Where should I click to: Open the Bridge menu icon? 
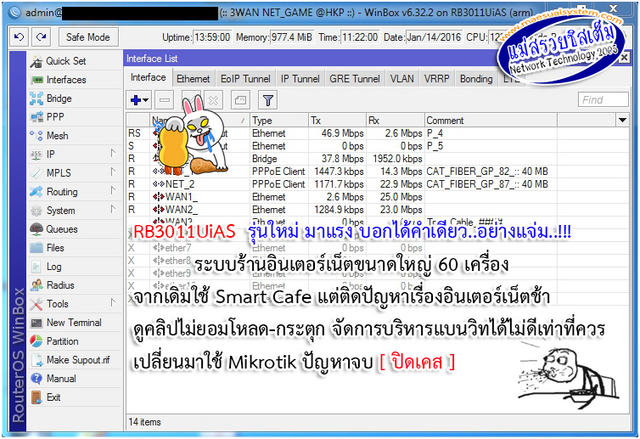[x=36, y=99]
